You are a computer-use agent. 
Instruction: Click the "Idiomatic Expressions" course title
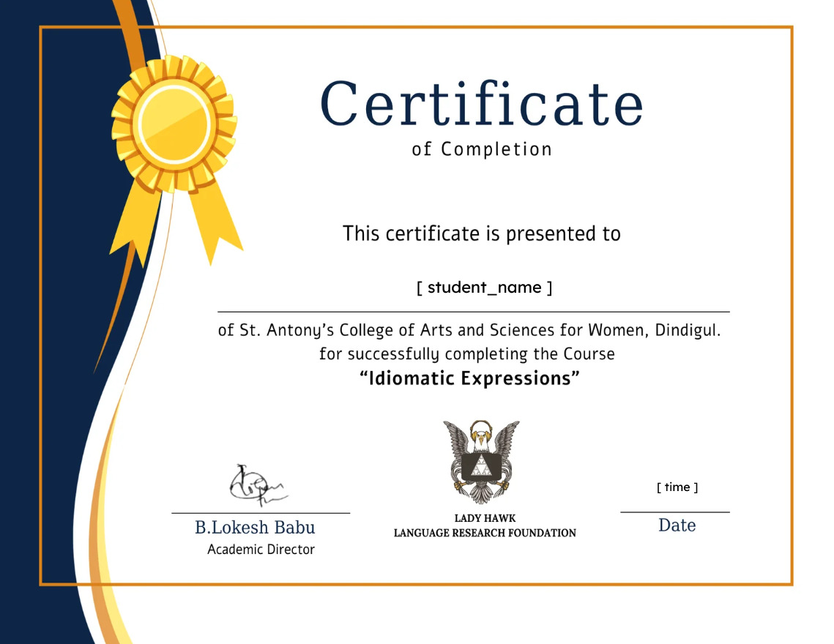pos(469,378)
